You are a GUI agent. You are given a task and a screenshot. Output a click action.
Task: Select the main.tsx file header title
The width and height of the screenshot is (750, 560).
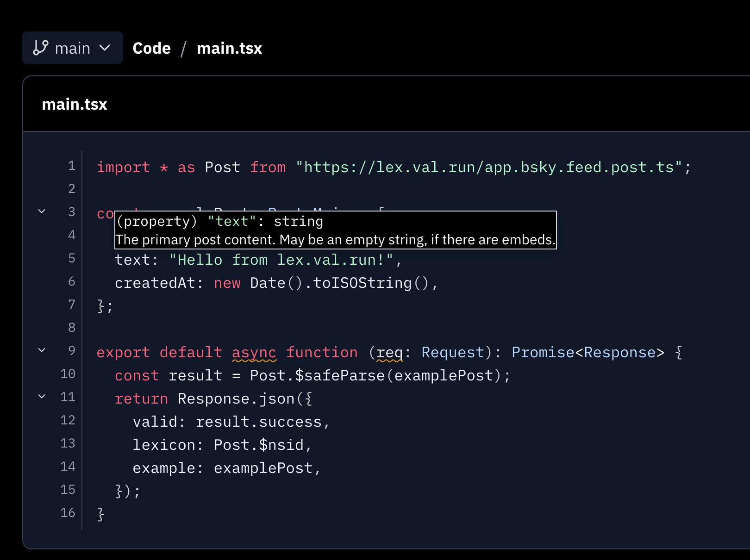[75, 105]
